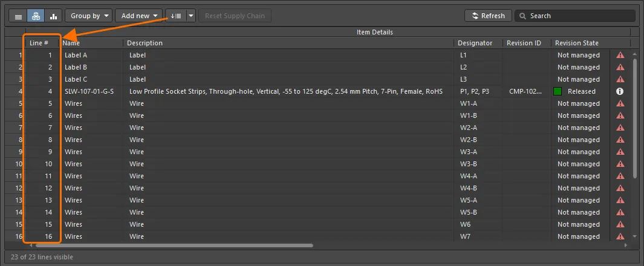Click the vertical scrollbar down arrow
The height and width of the screenshot is (266, 644).
click(x=636, y=237)
